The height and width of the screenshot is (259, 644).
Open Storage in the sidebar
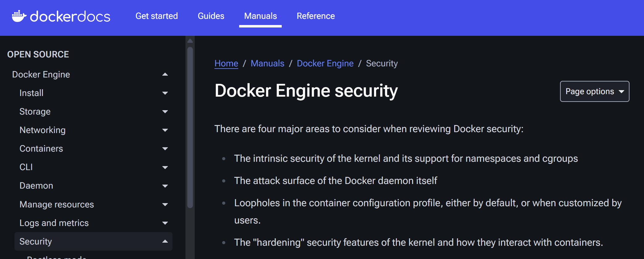[35, 111]
